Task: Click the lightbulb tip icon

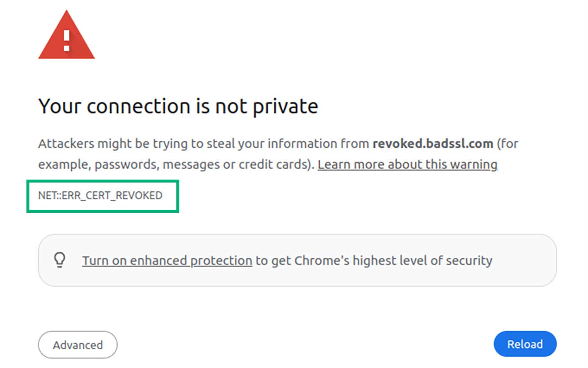Action: coord(60,260)
